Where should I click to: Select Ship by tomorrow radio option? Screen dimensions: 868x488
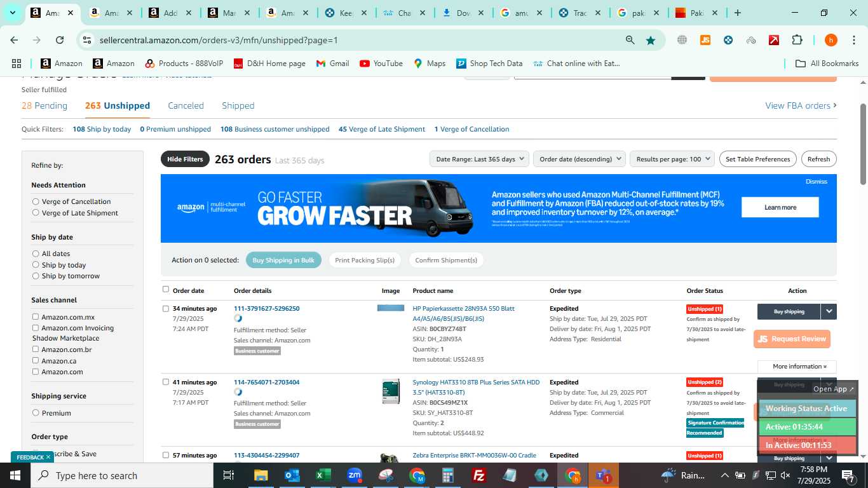pos(36,276)
